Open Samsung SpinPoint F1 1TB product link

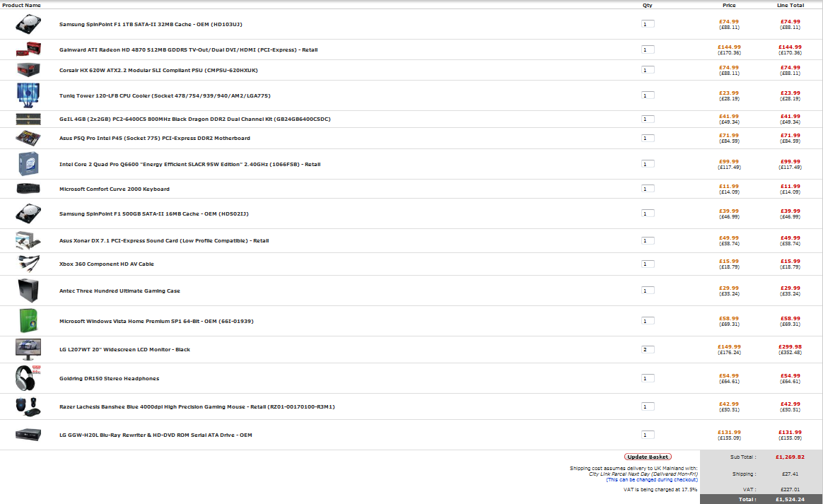[151, 25]
